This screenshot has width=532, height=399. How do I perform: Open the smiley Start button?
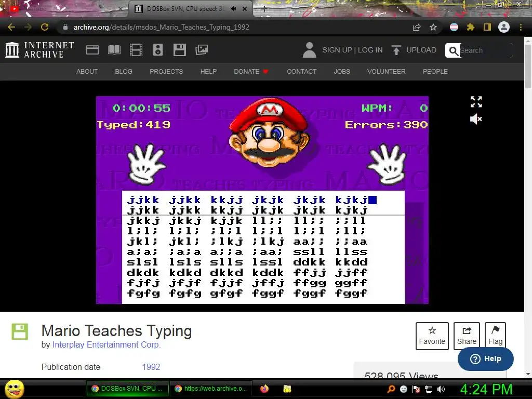pyautogui.click(x=15, y=389)
